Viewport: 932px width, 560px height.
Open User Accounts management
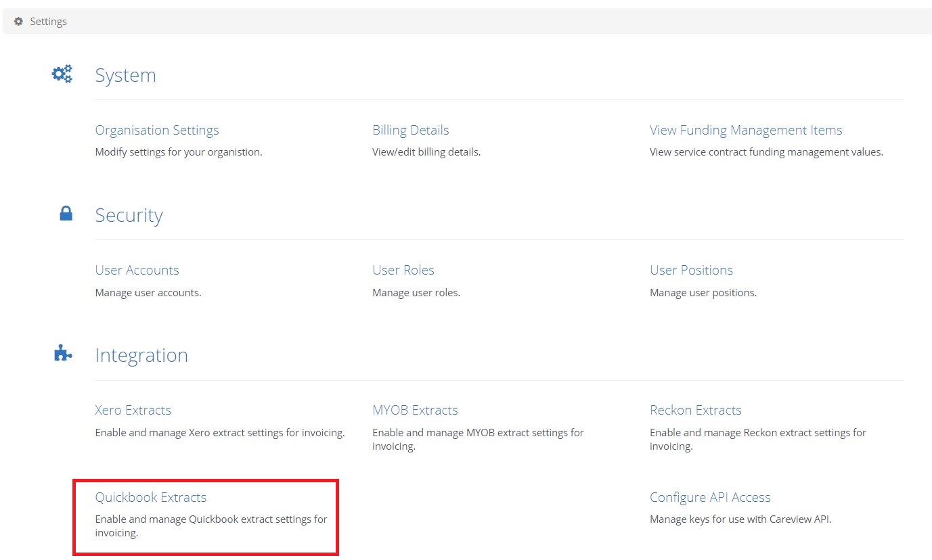tap(137, 270)
